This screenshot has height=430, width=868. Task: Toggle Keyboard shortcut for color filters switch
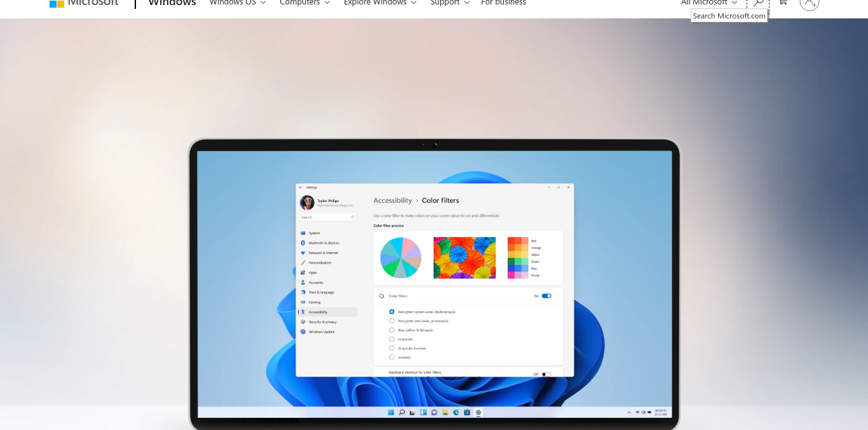546,374
